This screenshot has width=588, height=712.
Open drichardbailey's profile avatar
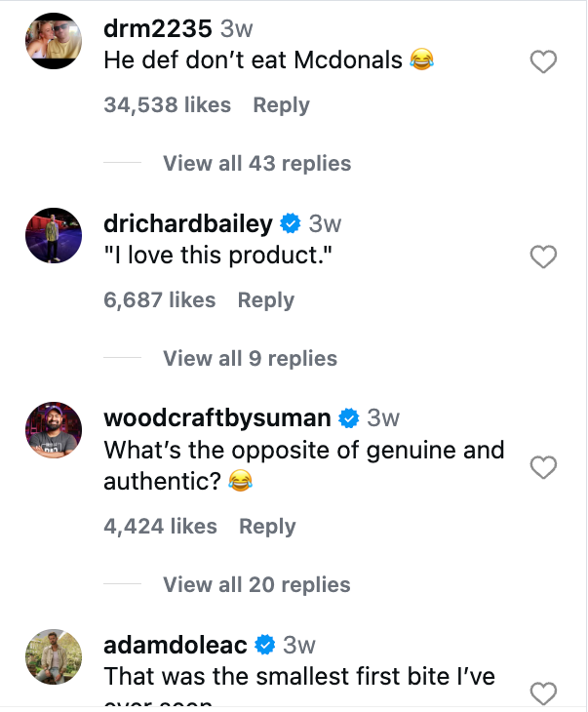point(53,236)
